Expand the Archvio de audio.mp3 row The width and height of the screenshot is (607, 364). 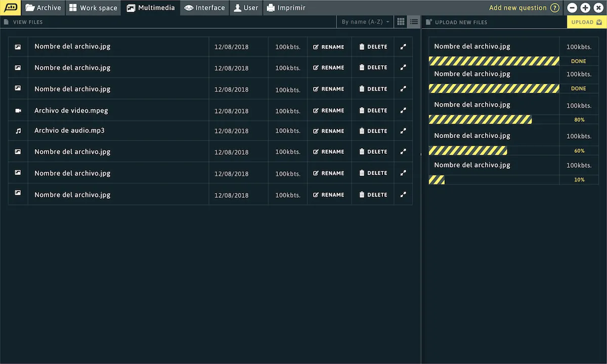tap(403, 131)
